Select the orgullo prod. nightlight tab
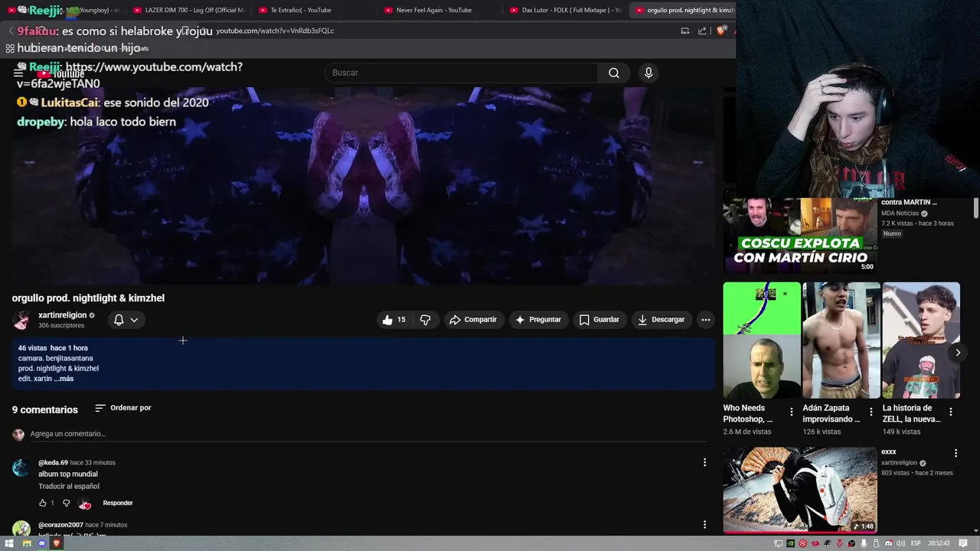 point(683,10)
